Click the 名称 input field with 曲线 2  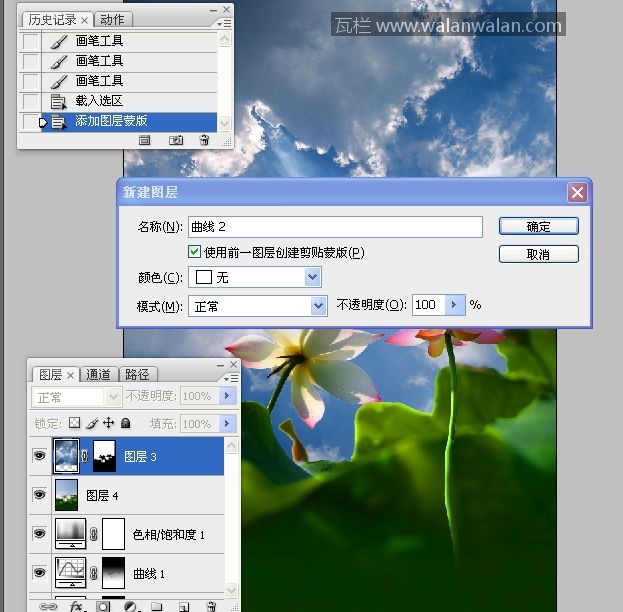[x=335, y=227]
